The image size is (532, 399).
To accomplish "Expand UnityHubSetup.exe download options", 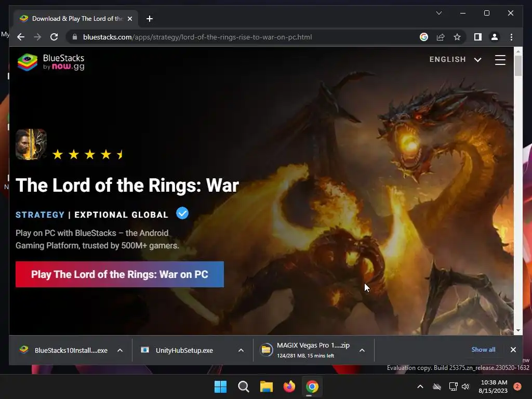I will [241, 350].
